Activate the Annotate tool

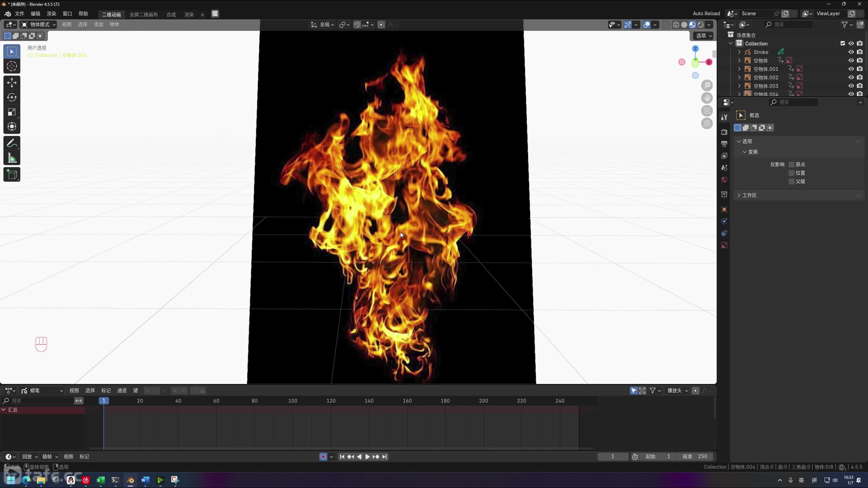click(12, 143)
